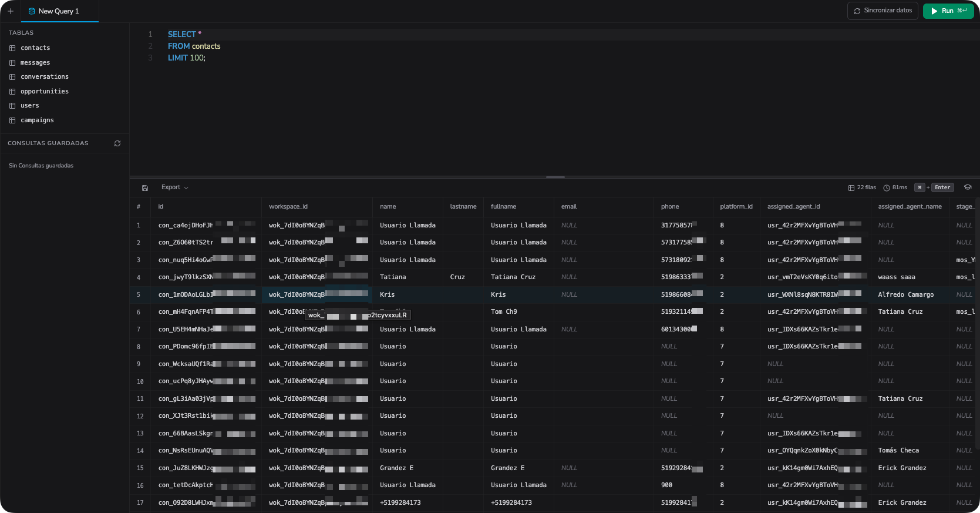The height and width of the screenshot is (513, 980).
Task: Click the agent id cell starting usr_vmT2eVsKY0q6ito
Action: [816, 277]
